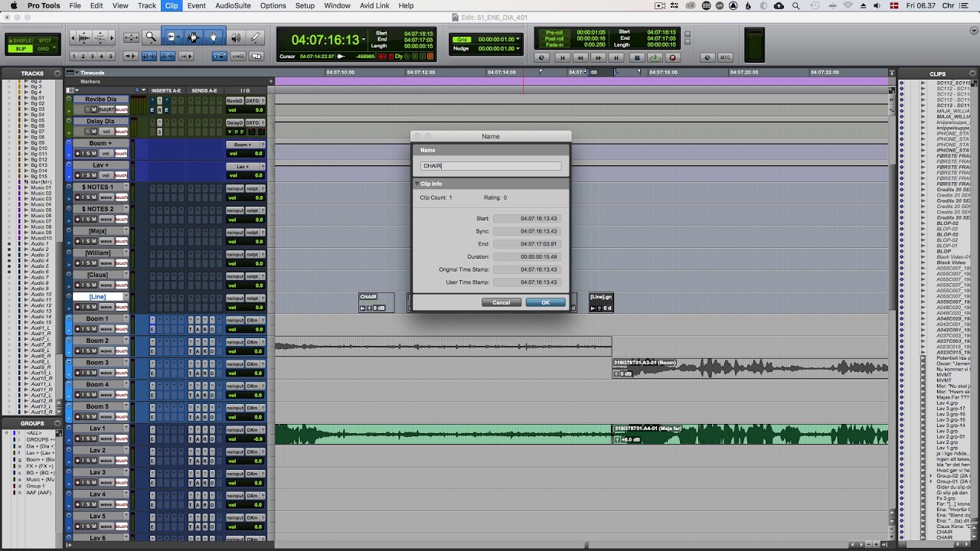Click the main counter 04:07:16:13 display
980x551 pixels.
click(325, 40)
